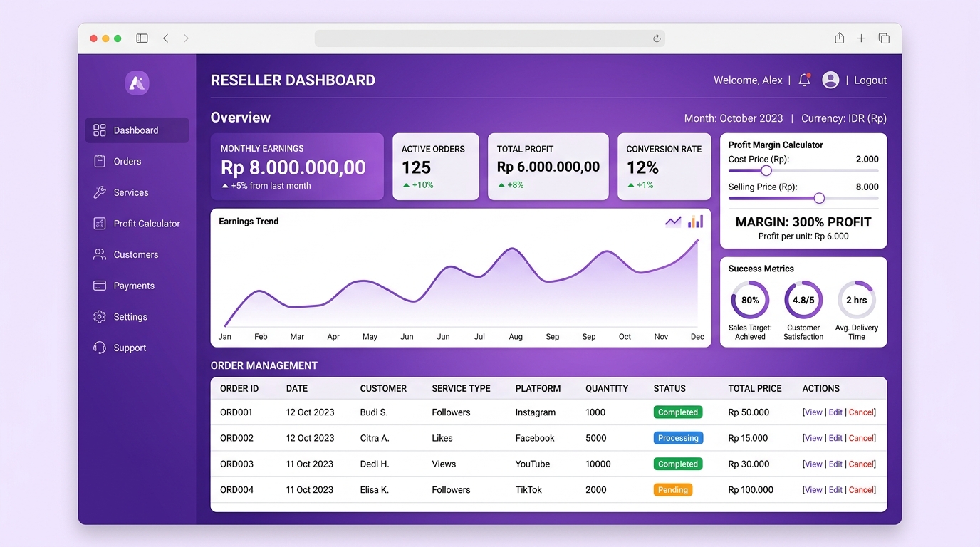Click the Orders clipboard icon
This screenshot has height=547, width=980.
[100, 162]
